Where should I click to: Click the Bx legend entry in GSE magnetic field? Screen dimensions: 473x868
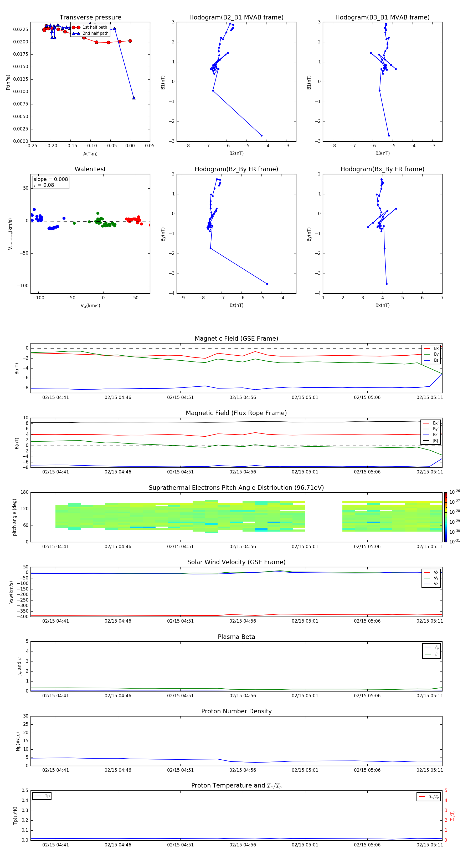[x=431, y=349]
